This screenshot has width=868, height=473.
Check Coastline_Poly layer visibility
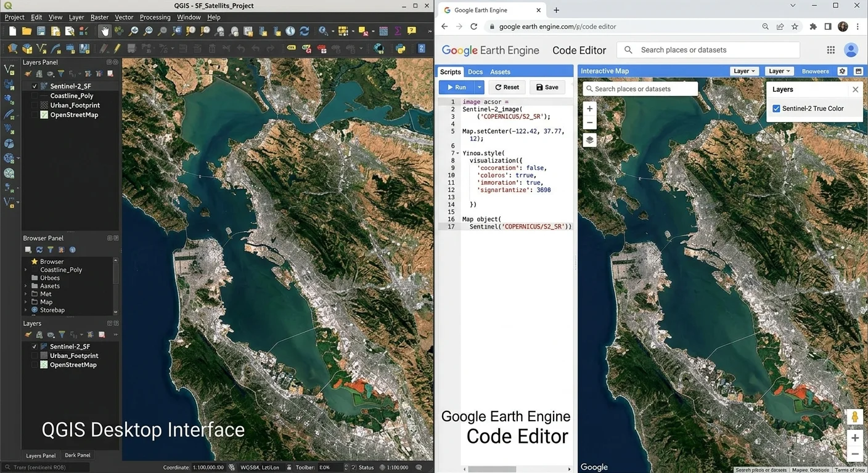[35, 96]
